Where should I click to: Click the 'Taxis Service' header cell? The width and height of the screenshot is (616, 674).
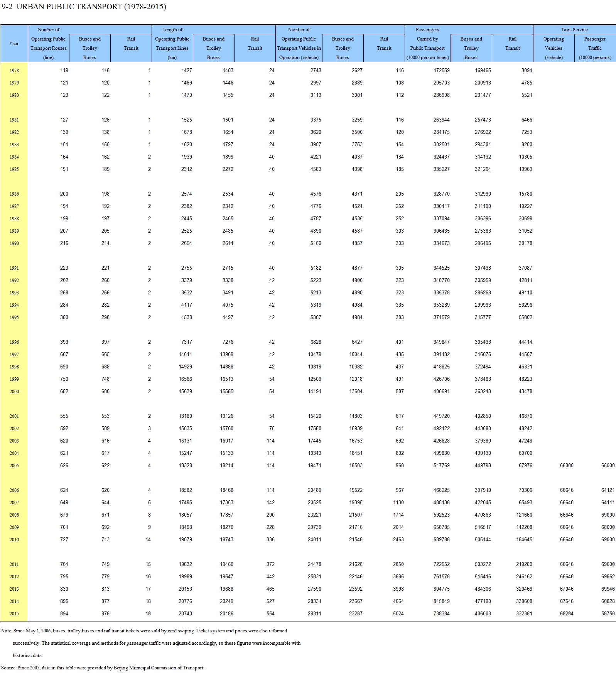pos(574,30)
